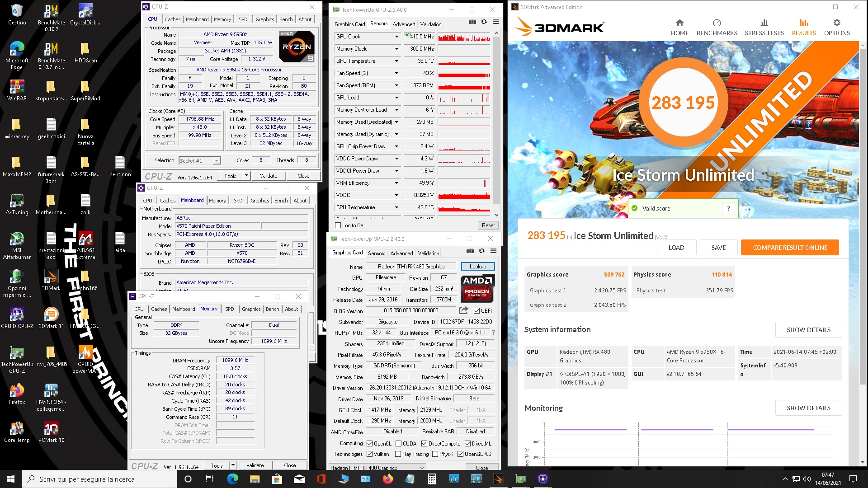The height and width of the screenshot is (488, 868).
Task: Switch to Caches tab in top CPU-Z window
Action: [172, 19]
